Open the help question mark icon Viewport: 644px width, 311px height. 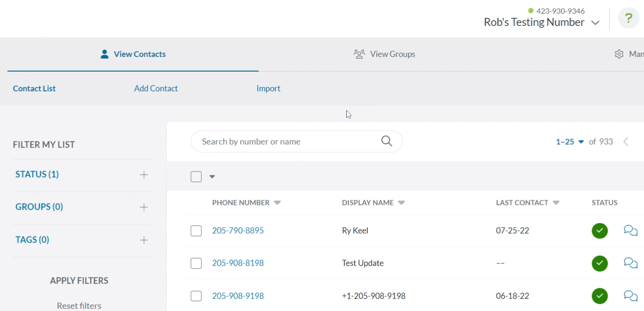627,19
